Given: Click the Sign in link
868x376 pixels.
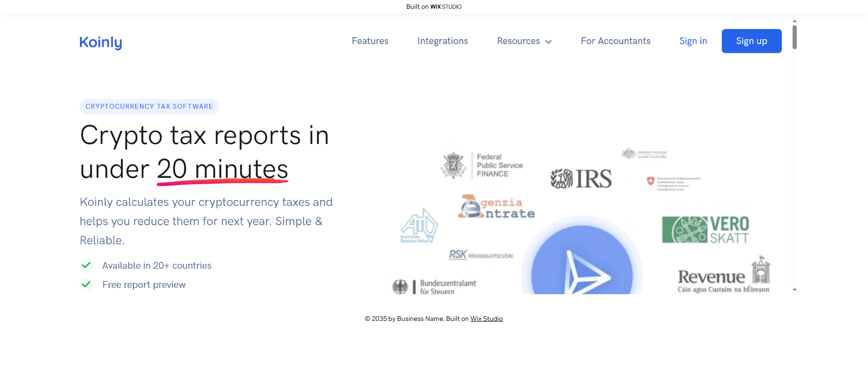Looking at the screenshot, I should pyautogui.click(x=693, y=41).
